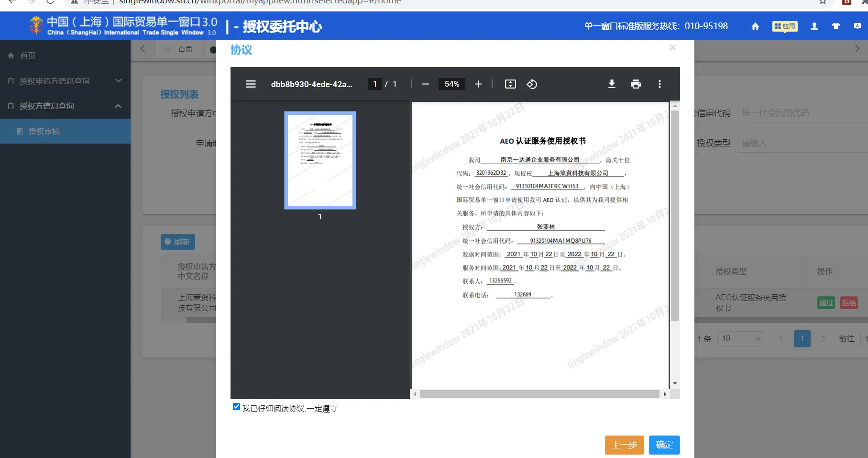Switch to the 首页 tab
Image resolution: width=868 pixels, height=458 pixels.
click(x=180, y=49)
